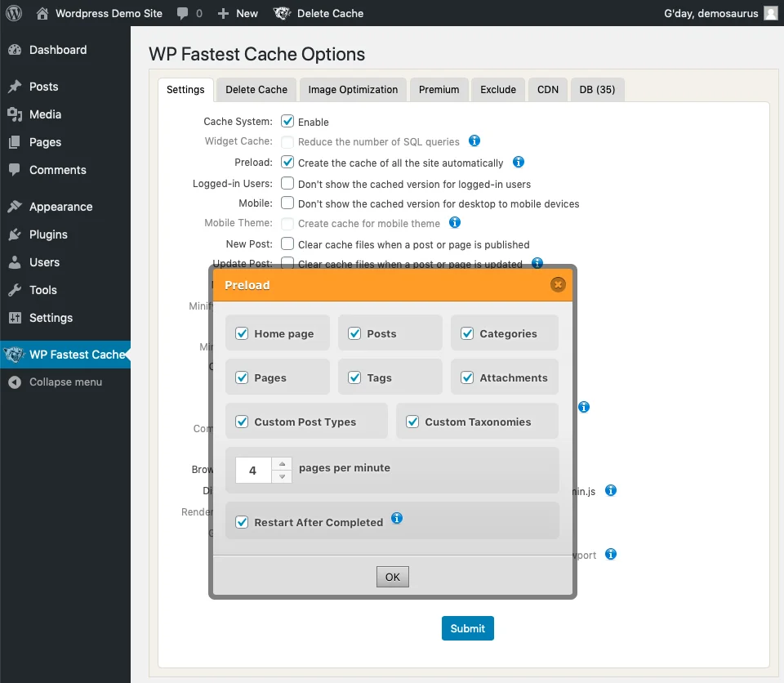Click the demosaurus user avatar

(x=770, y=13)
